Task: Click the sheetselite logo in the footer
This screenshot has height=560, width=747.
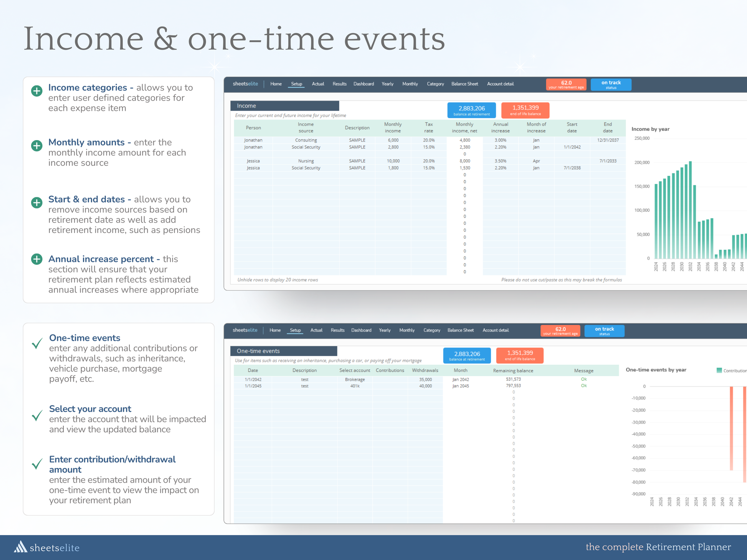Action: (47, 547)
